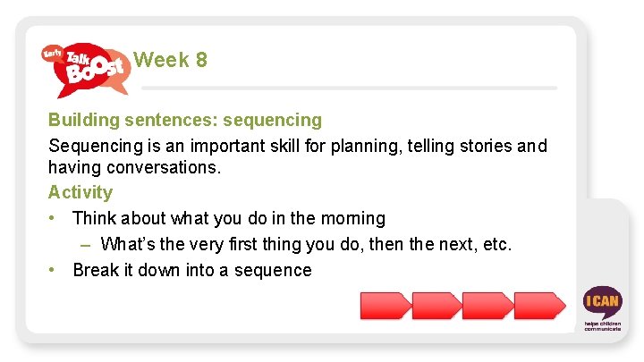The width and height of the screenshot is (644, 362).
Task: Select the 'Week 8' slide title
Action: [x=170, y=60]
